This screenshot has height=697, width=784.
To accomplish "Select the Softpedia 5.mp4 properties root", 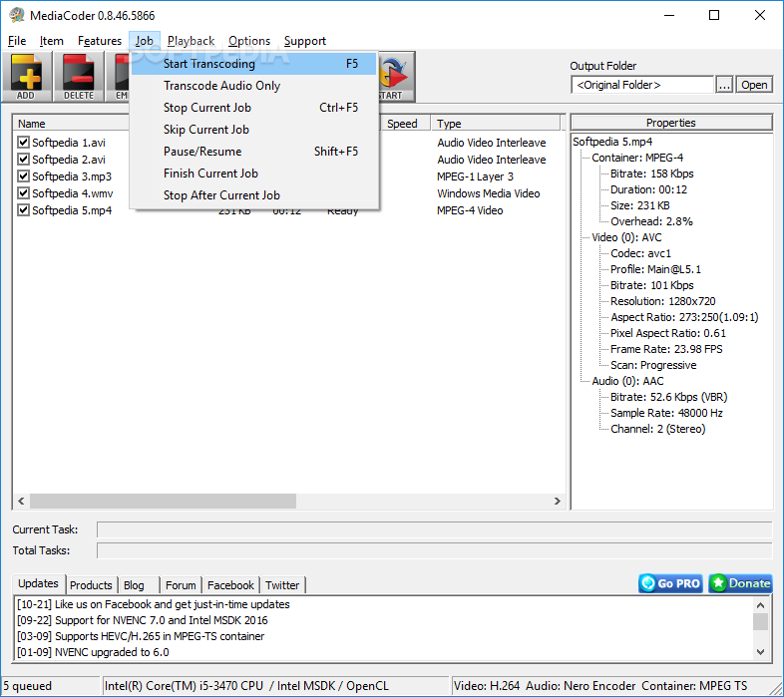I will click(x=612, y=142).
